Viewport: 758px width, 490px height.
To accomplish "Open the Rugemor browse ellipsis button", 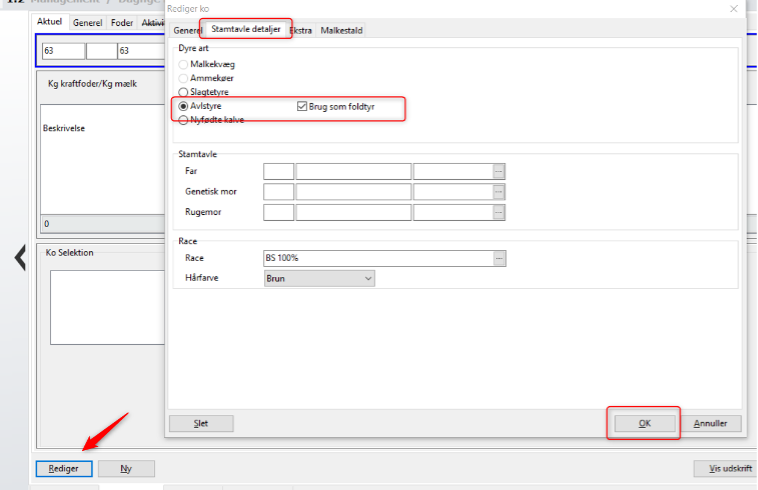I will 499,212.
